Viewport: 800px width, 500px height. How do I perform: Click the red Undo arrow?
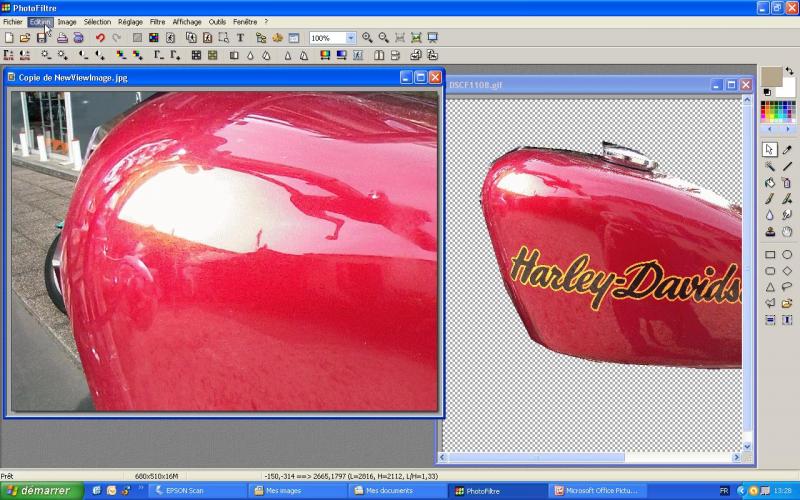pos(100,38)
